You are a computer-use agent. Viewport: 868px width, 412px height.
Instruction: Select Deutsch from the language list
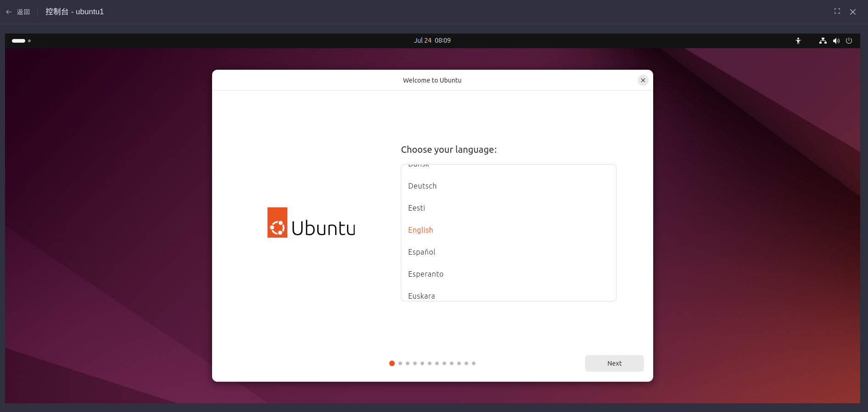point(509,186)
